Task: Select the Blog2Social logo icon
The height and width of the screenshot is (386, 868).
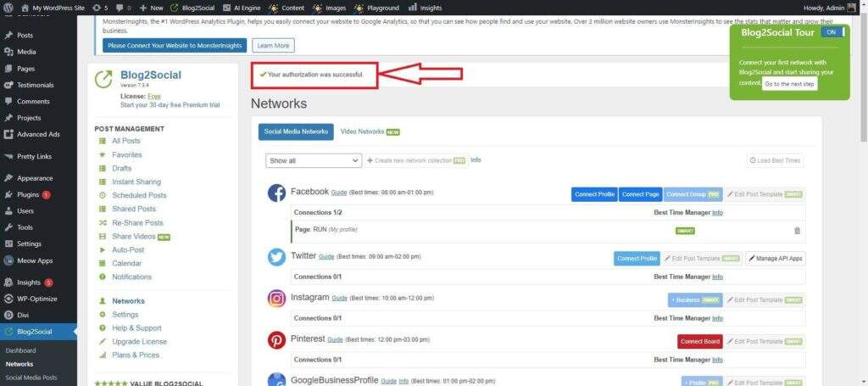Action: 103,79
